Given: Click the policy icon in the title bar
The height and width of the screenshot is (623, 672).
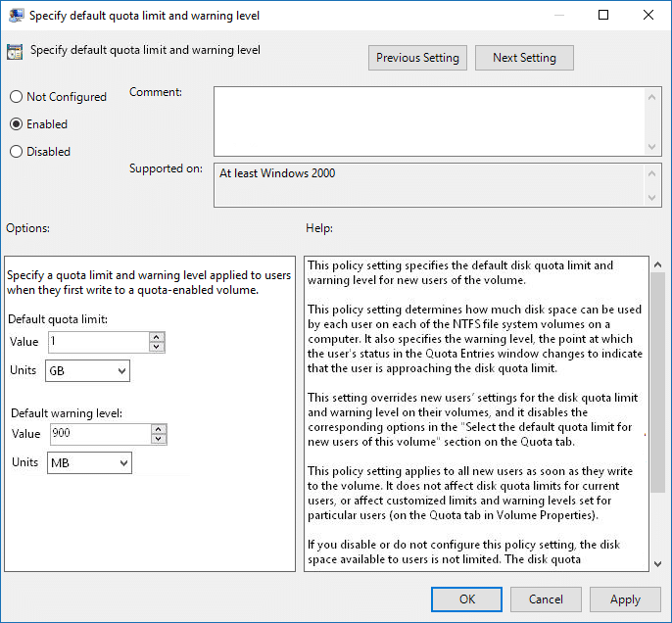Looking at the screenshot, I should (x=15, y=15).
